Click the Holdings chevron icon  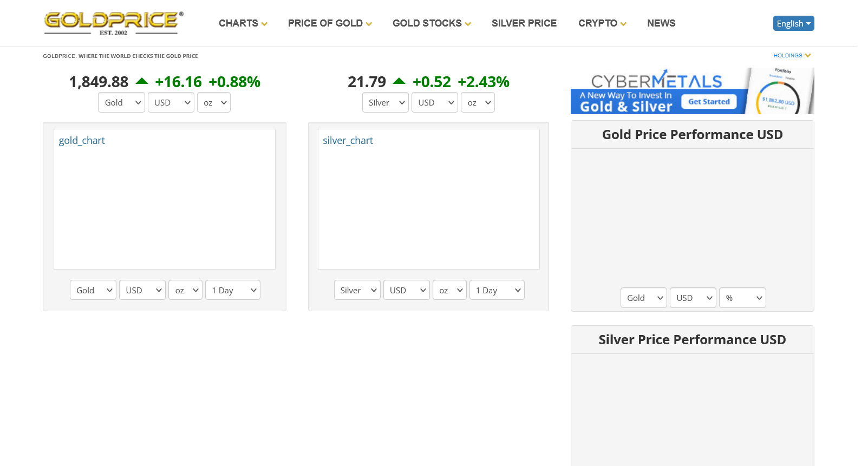click(x=808, y=56)
